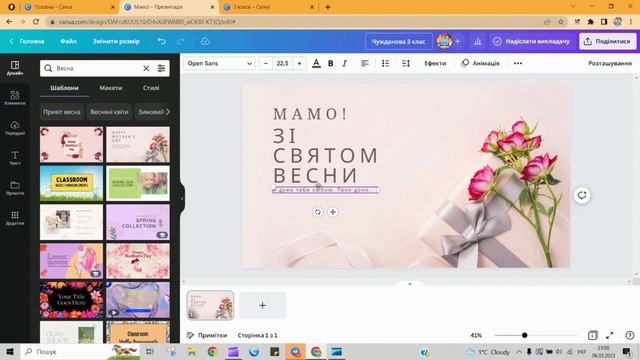640x360 pixels.
Task: Open the Windows Start menu
Action: 10,351
